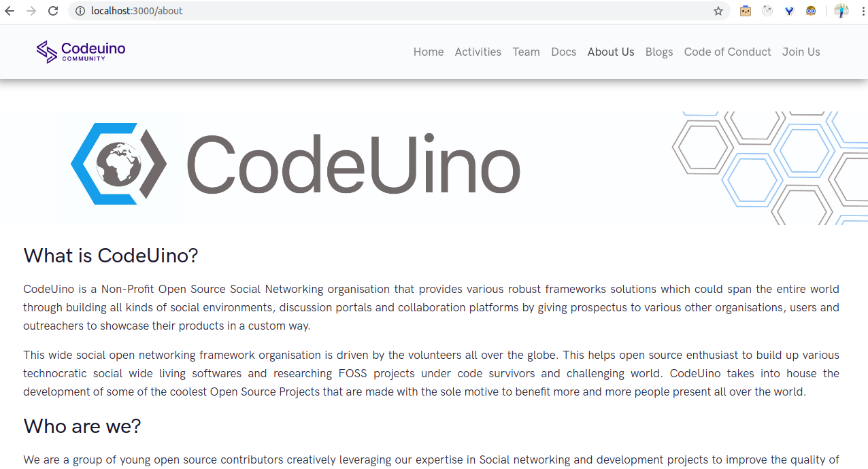Open the Code of Conduct link

(728, 52)
